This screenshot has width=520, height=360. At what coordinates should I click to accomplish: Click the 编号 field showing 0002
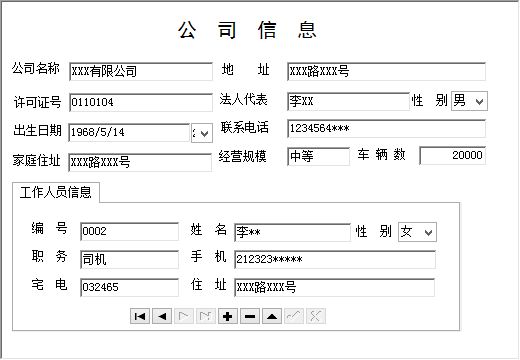point(129,232)
